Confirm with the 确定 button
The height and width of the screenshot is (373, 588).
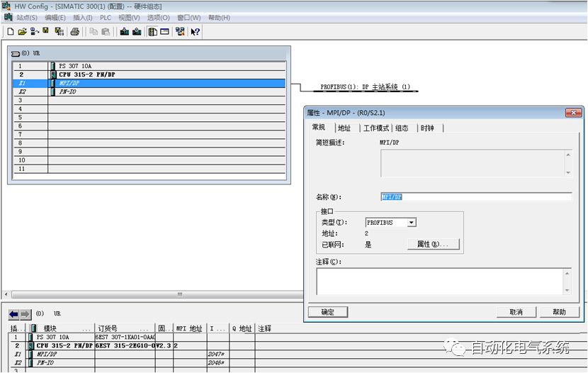(x=328, y=312)
